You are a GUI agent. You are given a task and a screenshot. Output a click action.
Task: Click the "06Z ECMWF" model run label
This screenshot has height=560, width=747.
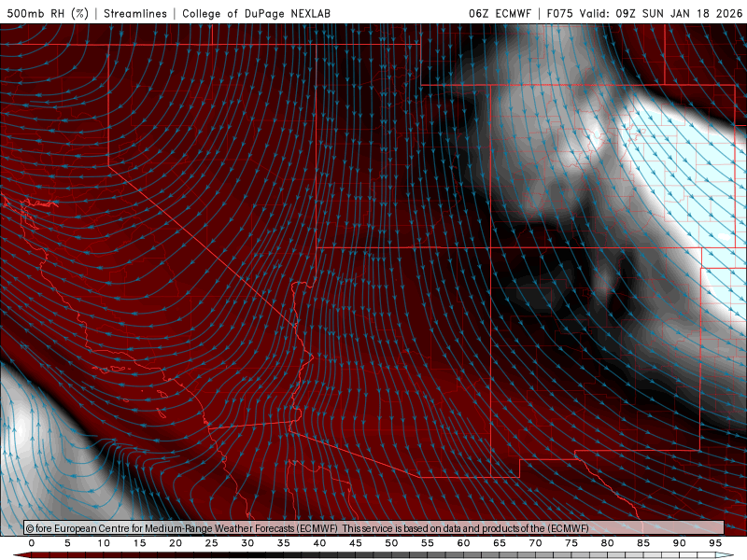(500, 13)
